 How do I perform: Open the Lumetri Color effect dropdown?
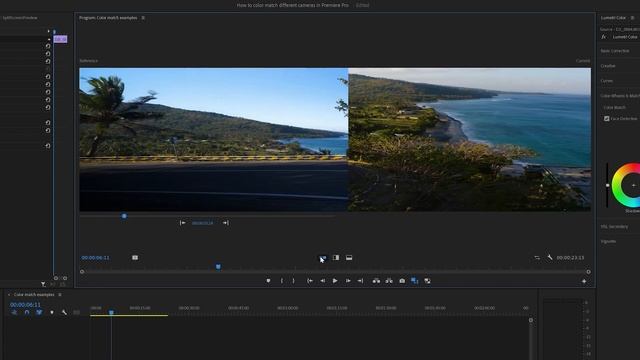(x=625, y=37)
